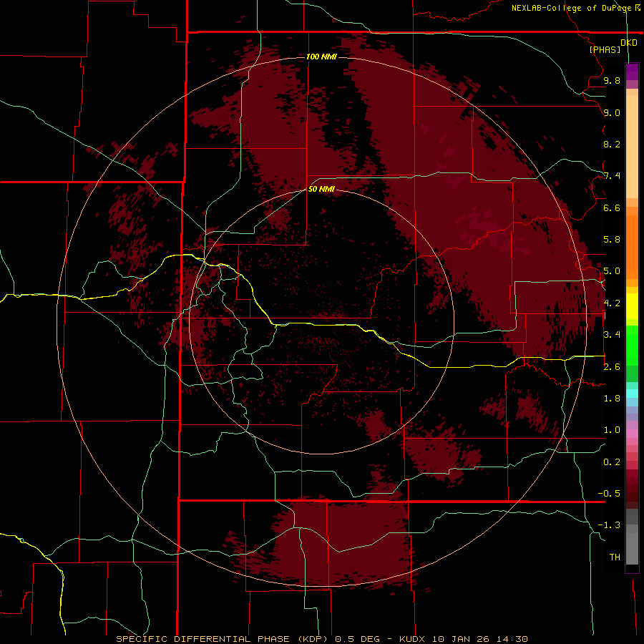Click the purple segment atop the color bar
This screenshot has height=644, width=644.
632,72
